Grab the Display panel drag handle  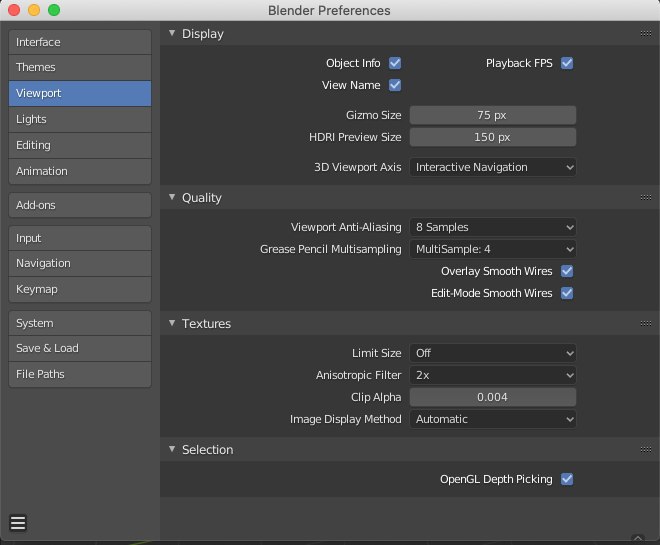[646, 34]
